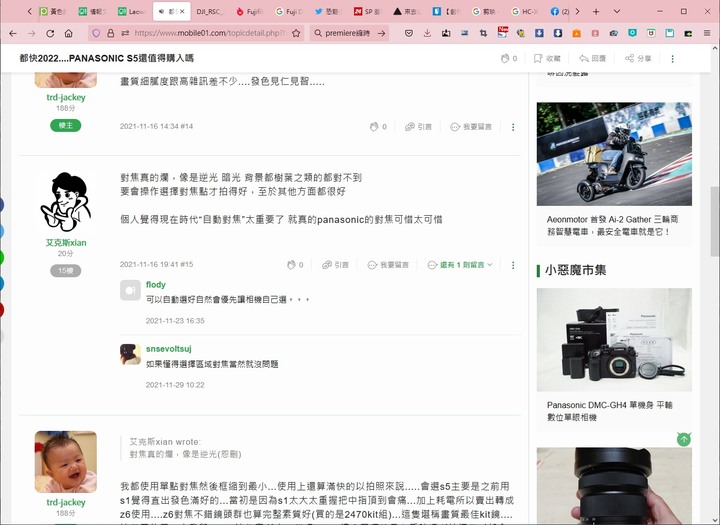Image resolution: width=720 pixels, height=525 pixels.
Task: Click timestamp 2021-11-16 14:34 #14
Action: 157,126
